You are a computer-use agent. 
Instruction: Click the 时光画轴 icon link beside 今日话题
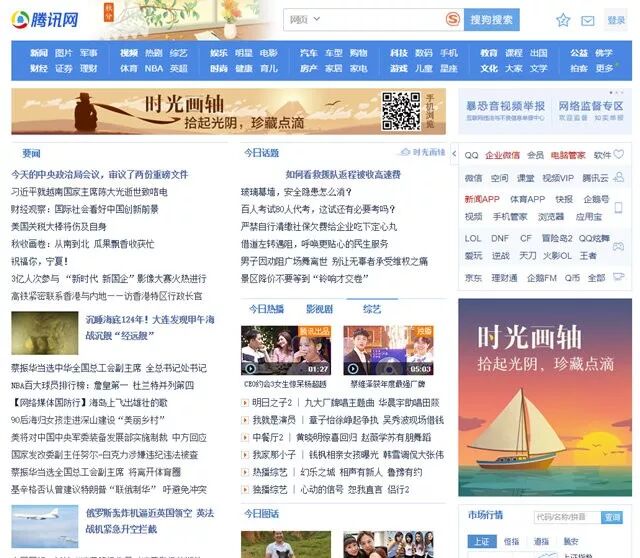[x=422, y=152]
